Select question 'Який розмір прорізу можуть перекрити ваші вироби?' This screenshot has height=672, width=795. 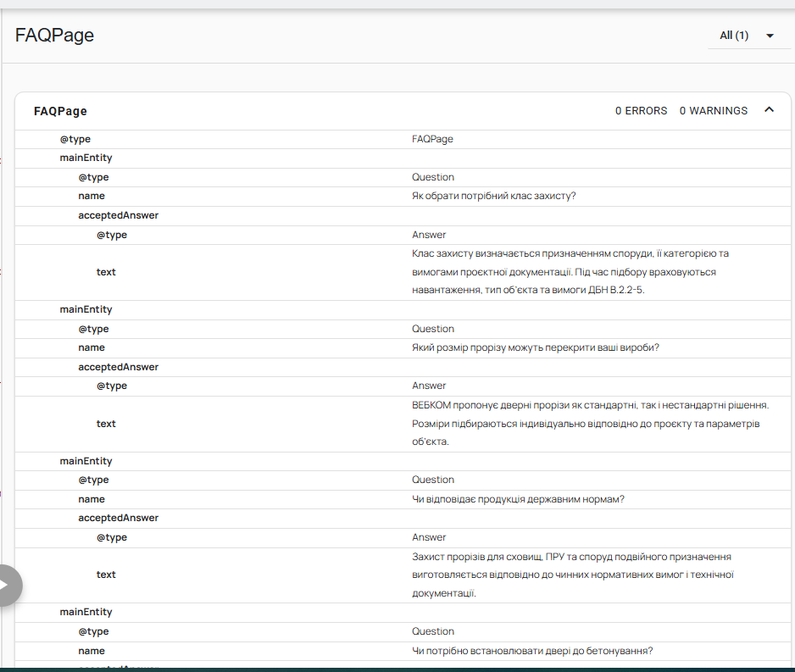click(536, 347)
